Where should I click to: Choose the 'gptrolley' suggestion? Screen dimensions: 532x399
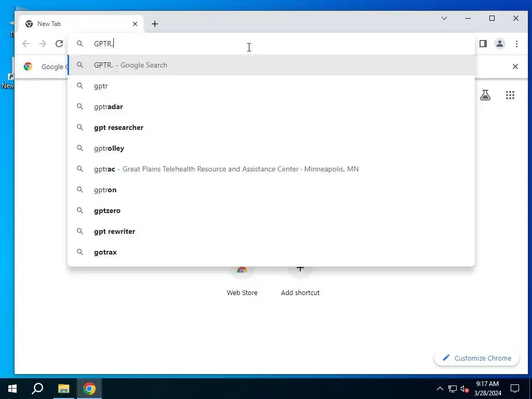[x=271, y=148]
